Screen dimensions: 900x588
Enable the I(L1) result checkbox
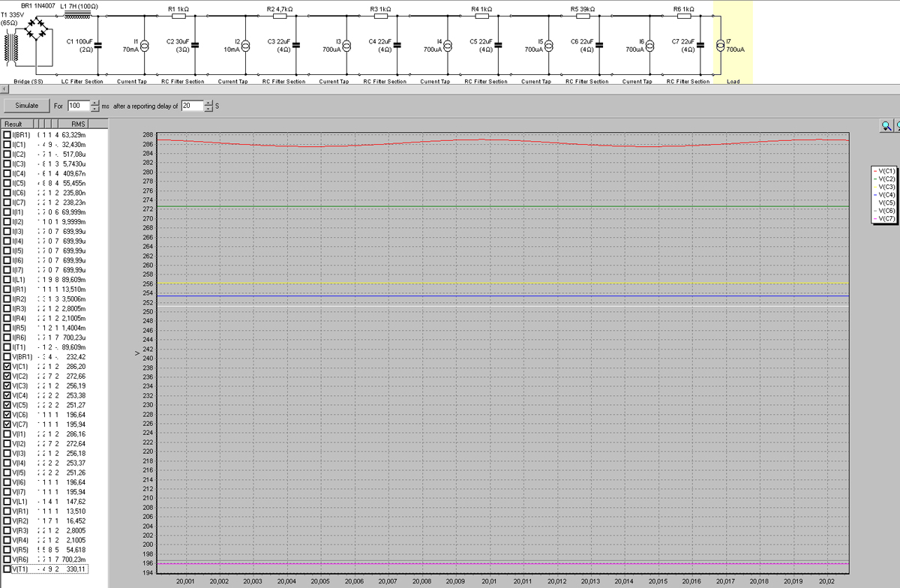click(7, 280)
